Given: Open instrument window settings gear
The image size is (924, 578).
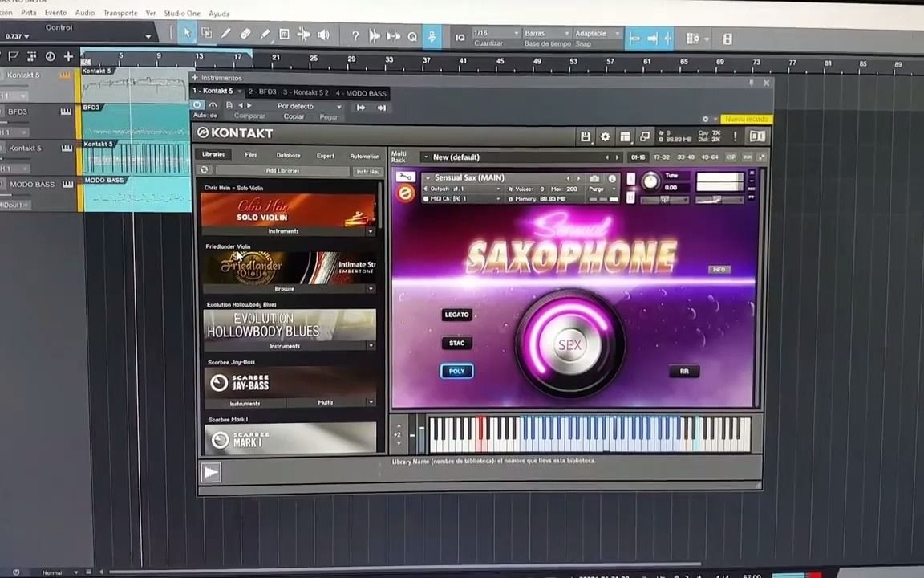Looking at the screenshot, I should tap(705, 119).
